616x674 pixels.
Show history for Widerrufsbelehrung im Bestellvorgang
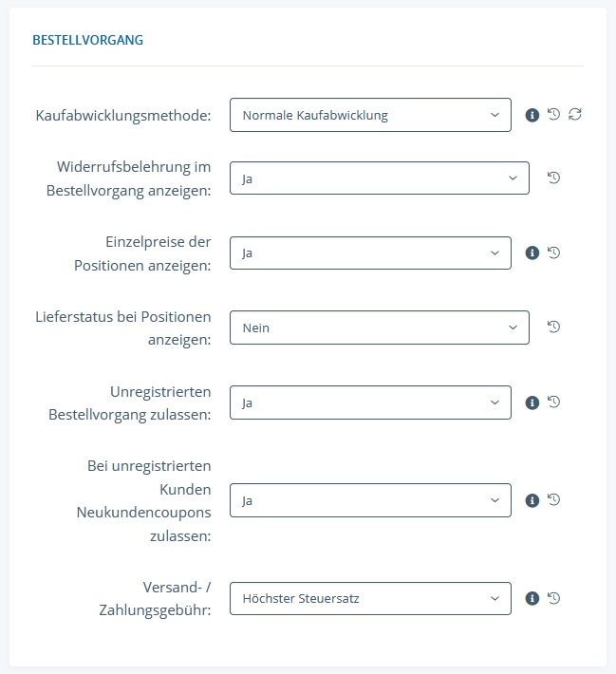coord(554,177)
